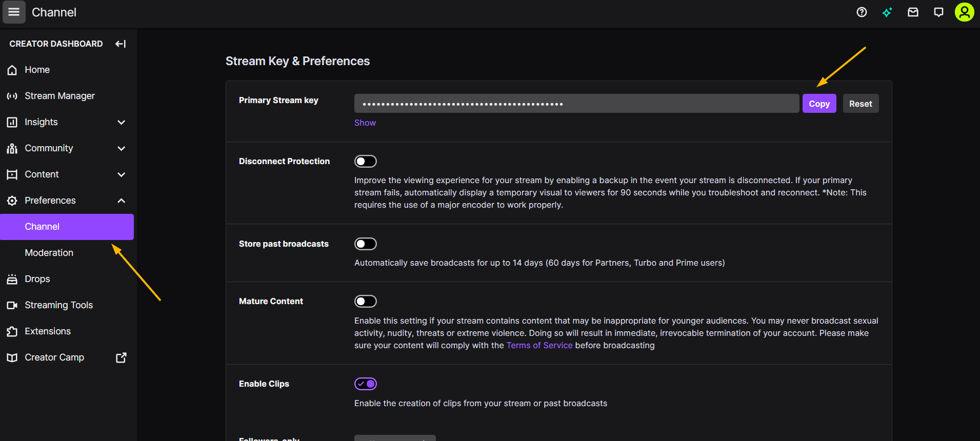Show the hidden stream key

coord(365,123)
